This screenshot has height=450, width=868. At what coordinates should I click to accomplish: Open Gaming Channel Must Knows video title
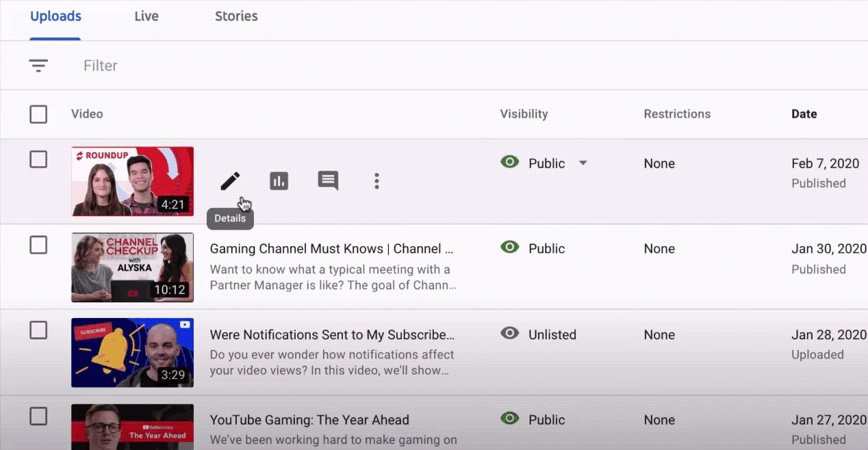click(331, 249)
